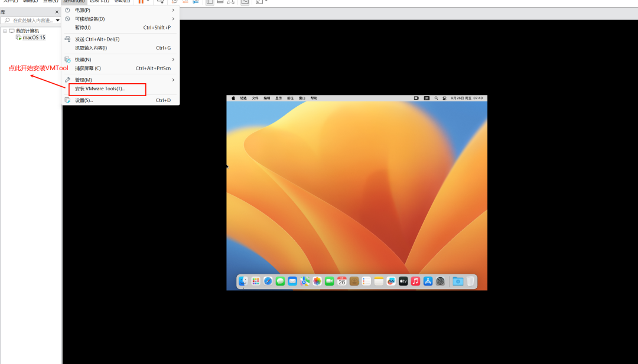Image resolution: width=638 pixels, height=364 pixels.
Task: Open Finder in the macOS dock
Action: coord(243,281)
